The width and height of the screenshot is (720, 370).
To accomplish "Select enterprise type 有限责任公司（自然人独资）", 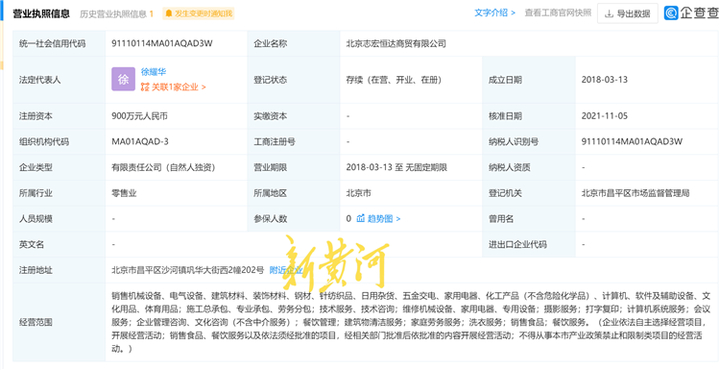I will click(163, 168).
